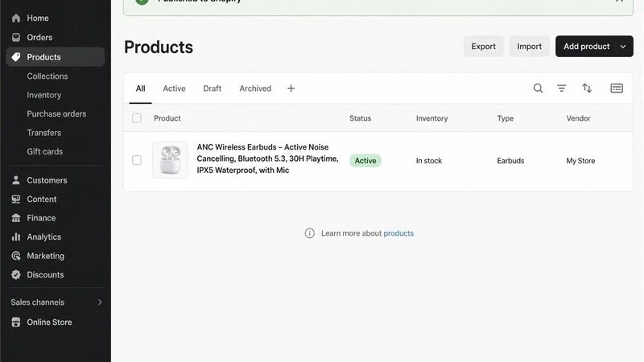Follow the products help link

(x=398, y=233)
